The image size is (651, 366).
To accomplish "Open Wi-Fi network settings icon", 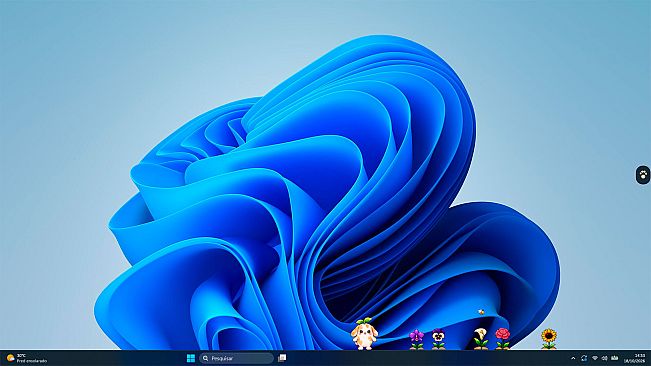I will coord(595,358).
